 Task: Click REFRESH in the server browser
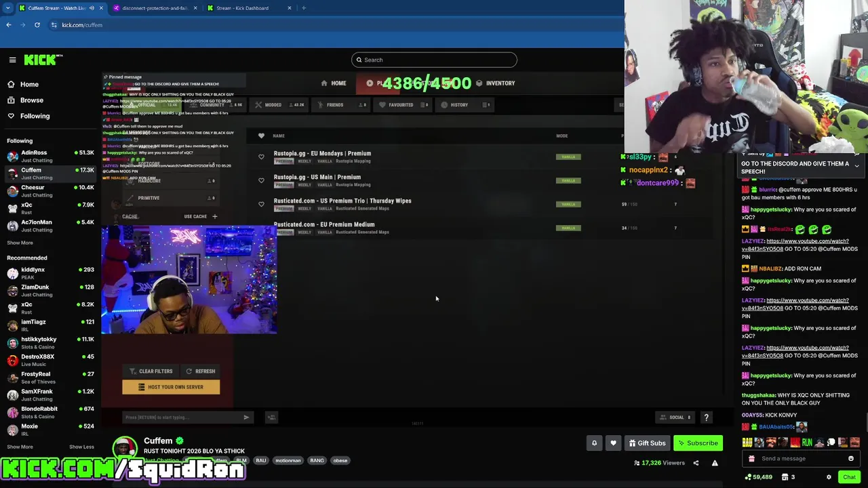(x=201, y=371)
